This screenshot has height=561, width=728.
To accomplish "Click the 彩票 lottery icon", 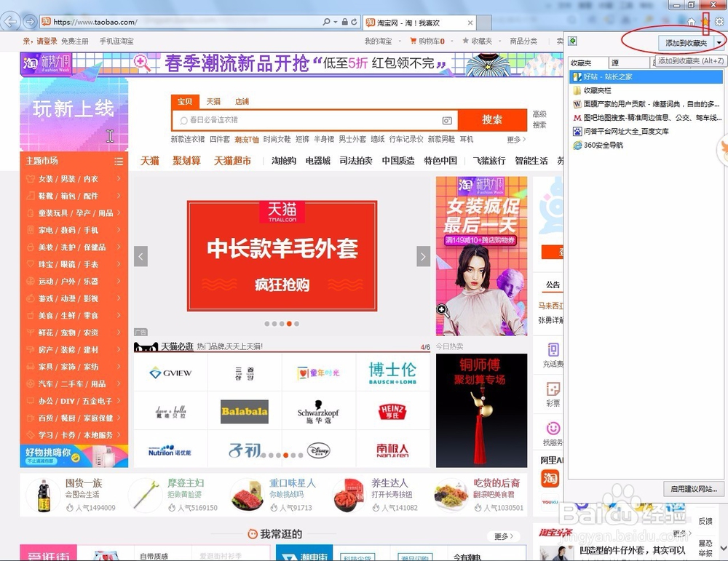I will coord(553,389).
